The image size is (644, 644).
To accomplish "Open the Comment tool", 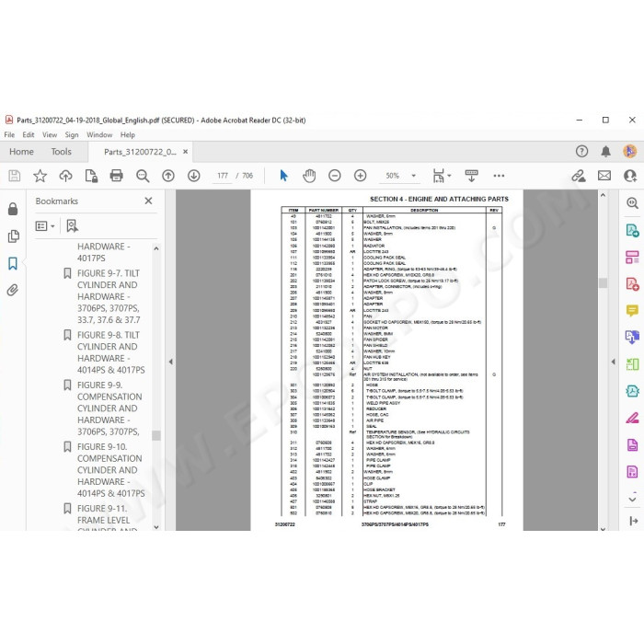I will 632,311.
